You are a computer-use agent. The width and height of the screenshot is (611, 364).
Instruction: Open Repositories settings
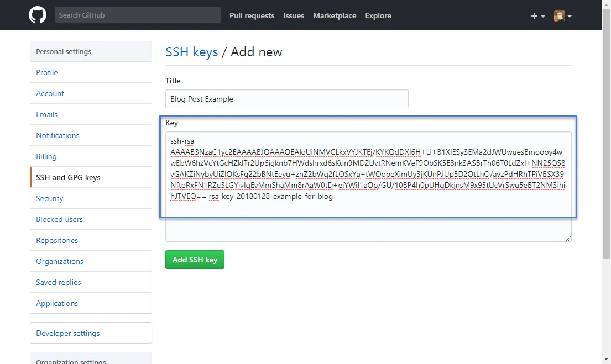[91, 241]
